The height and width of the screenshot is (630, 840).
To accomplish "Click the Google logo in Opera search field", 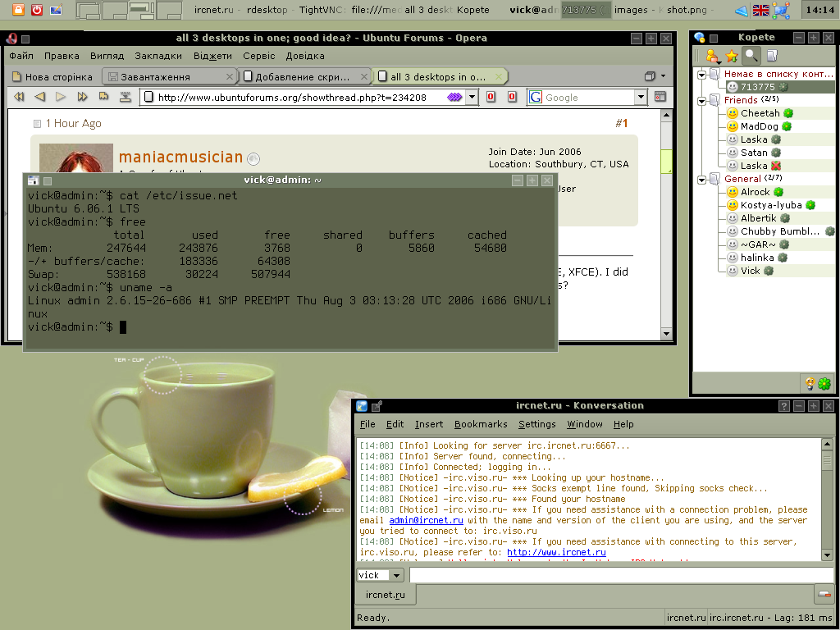I will pyautogui.click(x=535, y=97).
